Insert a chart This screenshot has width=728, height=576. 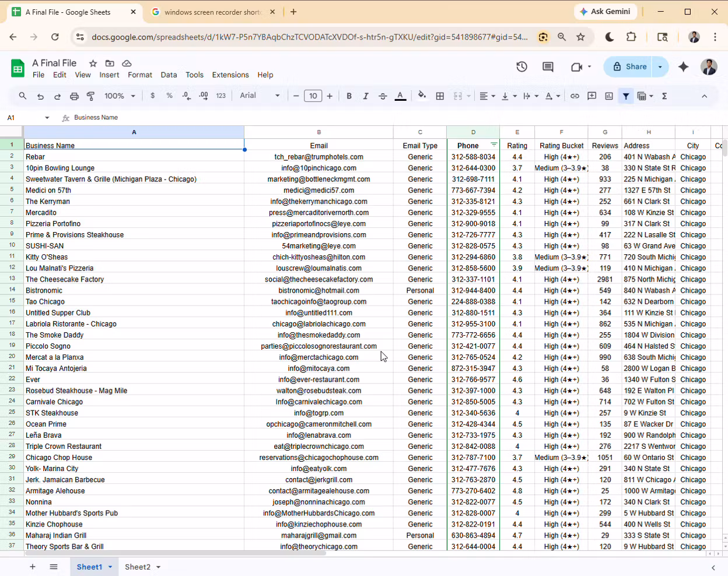(609, 96)
